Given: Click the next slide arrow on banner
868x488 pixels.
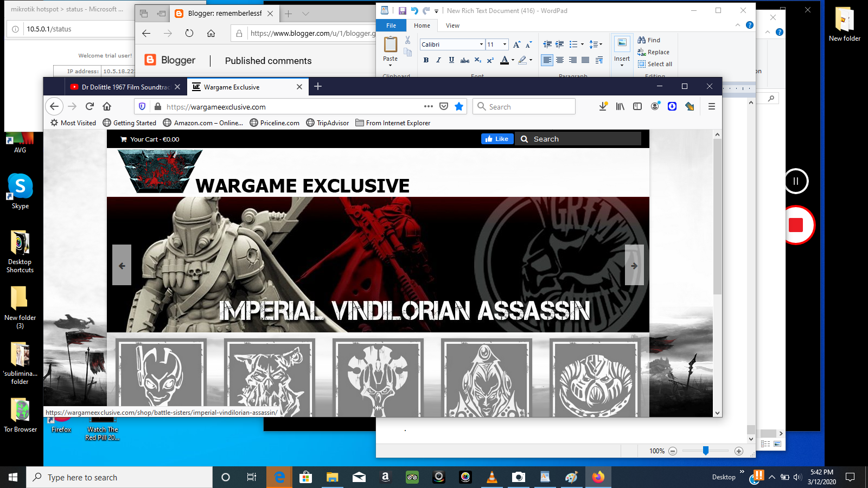Looking at the screenshot, I should [x=634, y=265].
